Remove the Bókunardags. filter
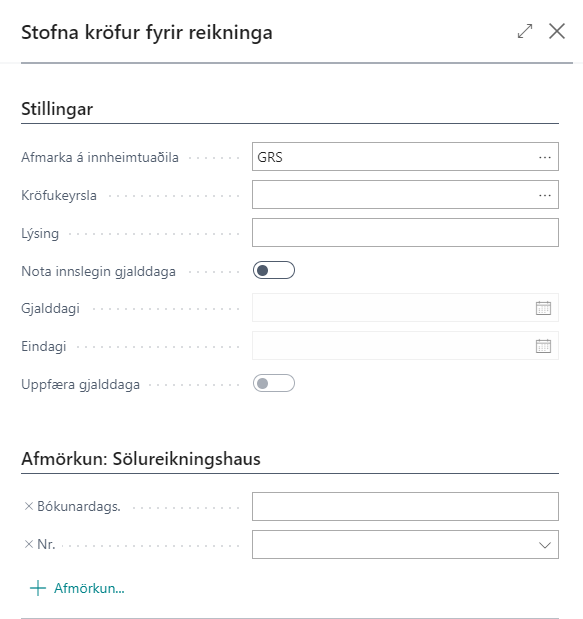 pyautogui.click(x=28, y=506)
